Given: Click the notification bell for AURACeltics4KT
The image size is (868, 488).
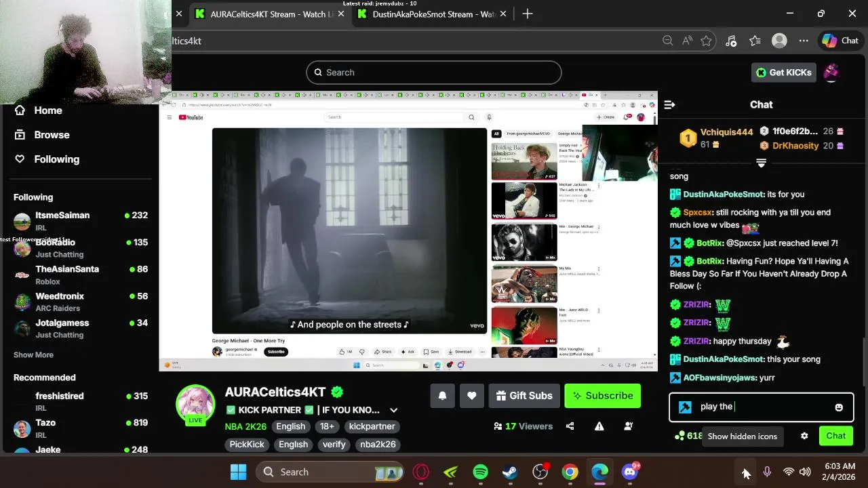Looking at the screenshot, I should [x=442, y=396].
